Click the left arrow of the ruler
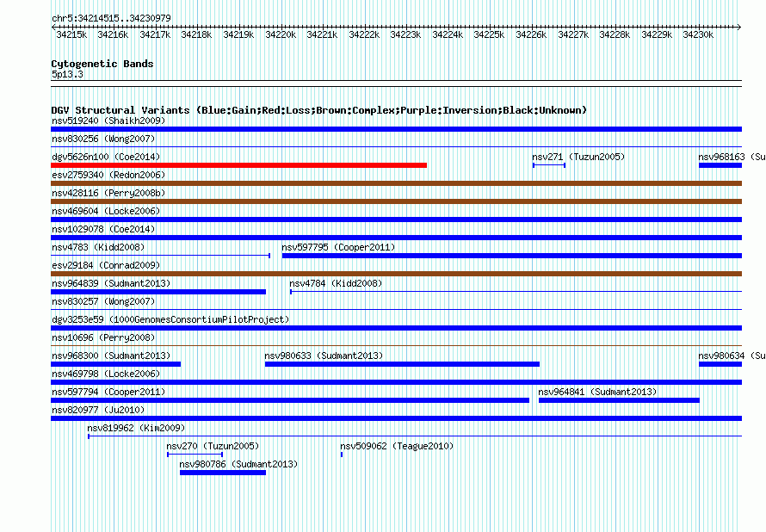This screenshot has height=532, width=766. click(x=53, y=27)
